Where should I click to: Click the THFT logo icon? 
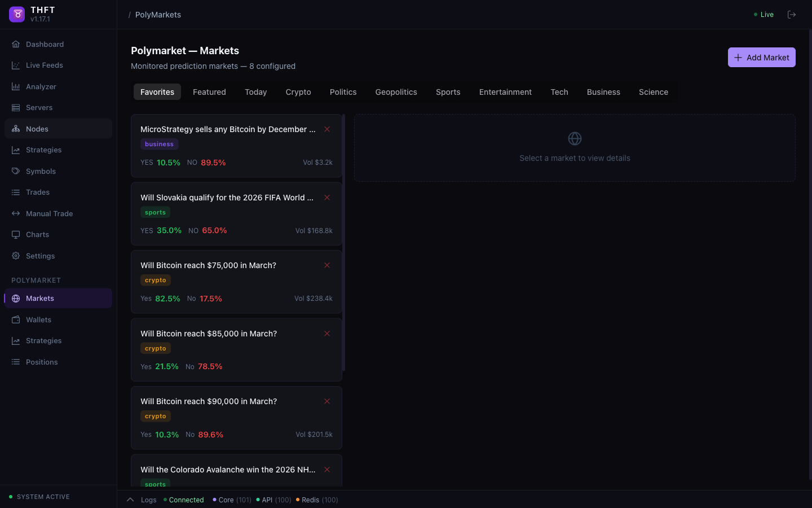[16, 14]
